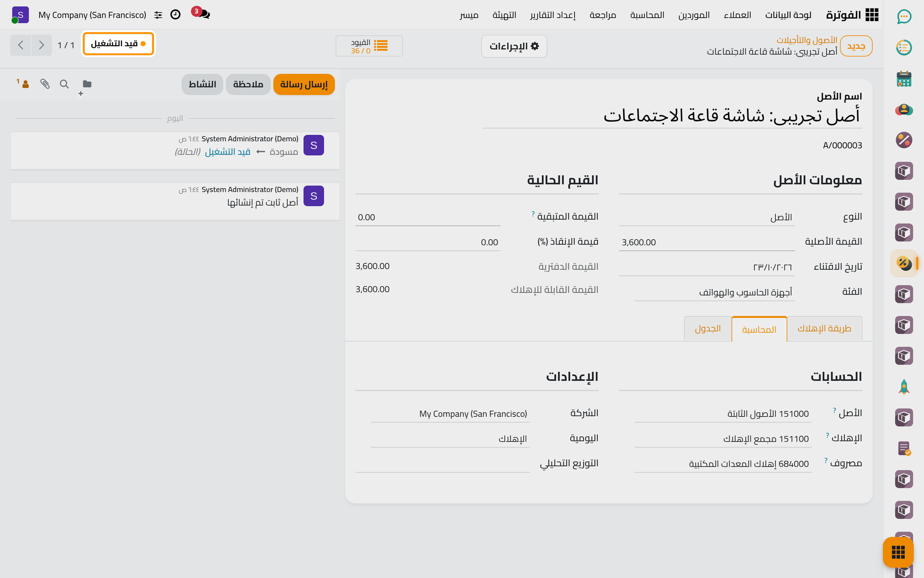This screenshot has width=924, height=578.
Task: Click the paperclip attachments icon
Action: click(45, 84)
